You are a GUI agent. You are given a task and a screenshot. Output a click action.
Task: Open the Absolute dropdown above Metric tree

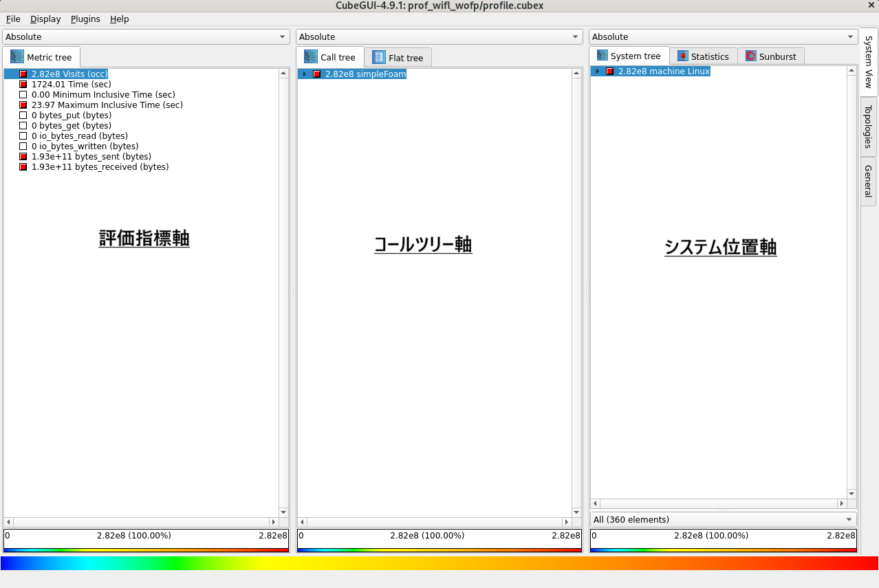click(146, 37)
